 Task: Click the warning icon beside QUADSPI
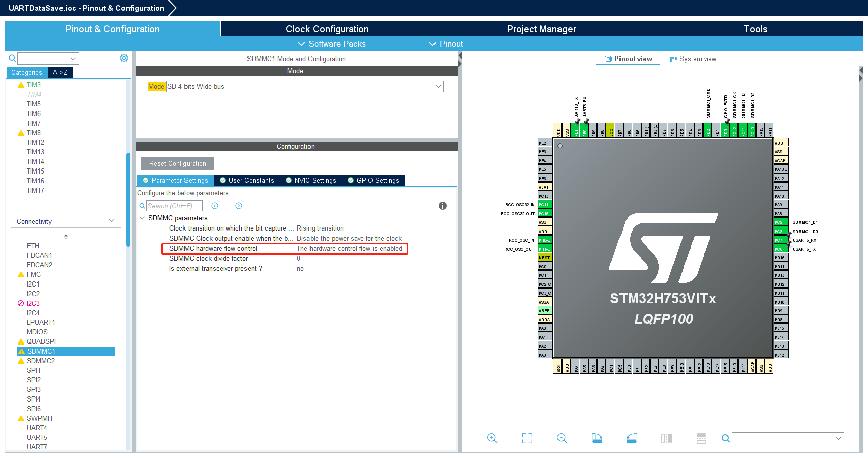coord(21,342)
